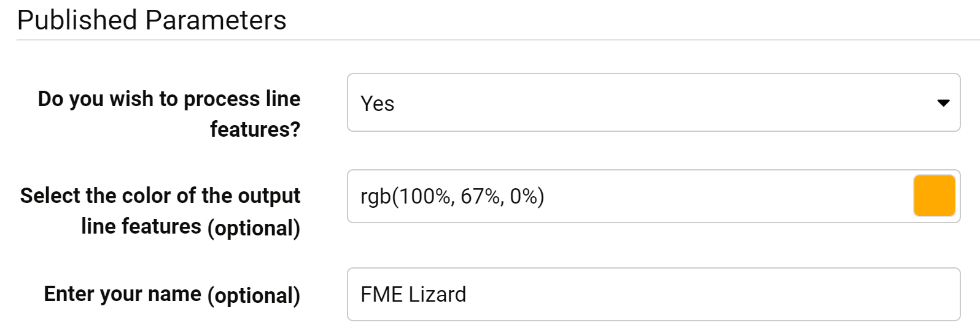This screenshot has width=980, height=336.
Task: Click the "rgb(100%, 67%, 0%)" color value text
Action: pyautogui.click(x=452, y=196)
